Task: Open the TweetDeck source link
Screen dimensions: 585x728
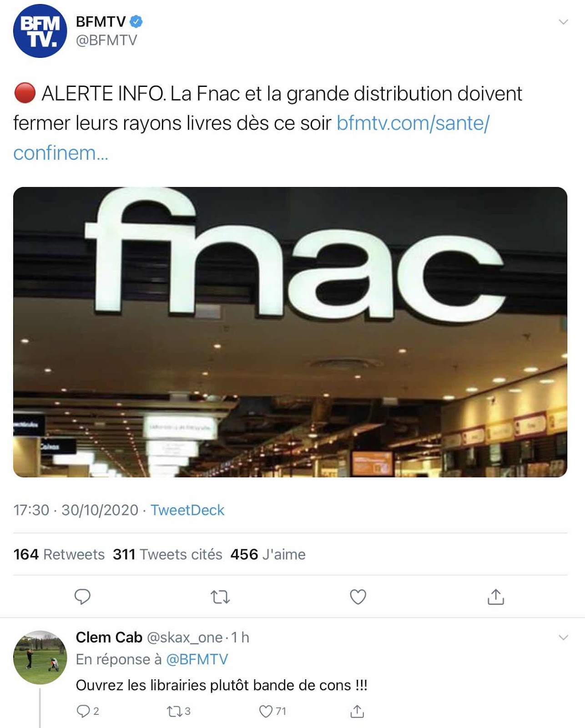Action: tap(187, 510)
